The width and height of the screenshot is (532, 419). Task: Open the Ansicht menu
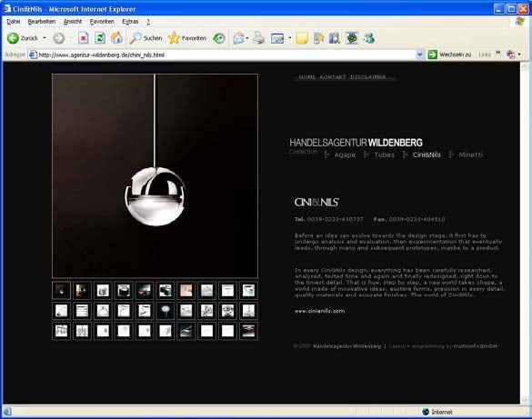73,22
